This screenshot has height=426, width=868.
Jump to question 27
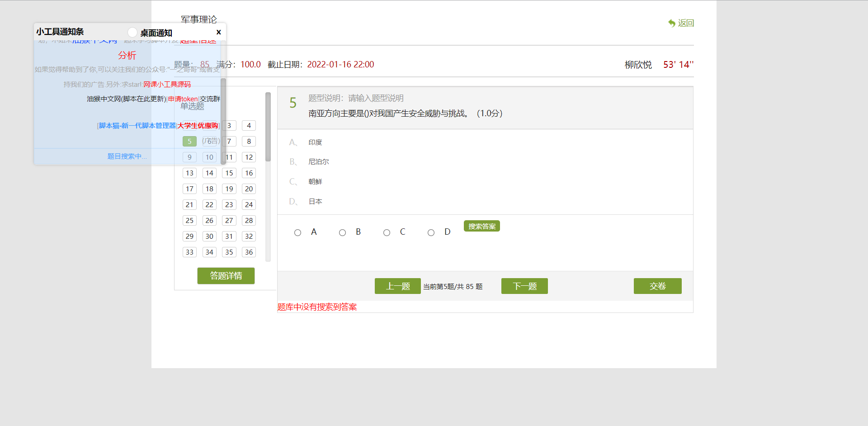click(229, 221)
